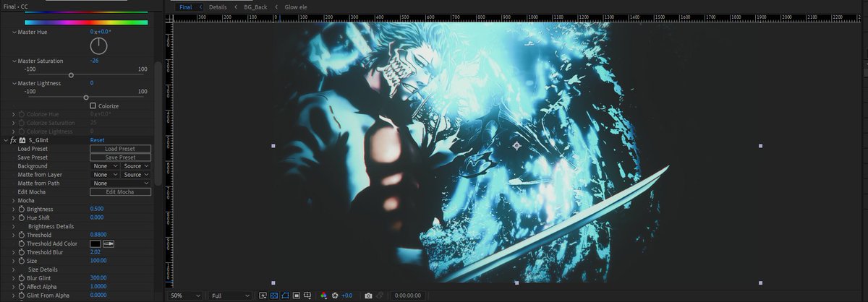Viewport: 868px width, 302px height.
Task: Toggle Affect Alpha stopwatch keyframing
Action: [22, 287]
